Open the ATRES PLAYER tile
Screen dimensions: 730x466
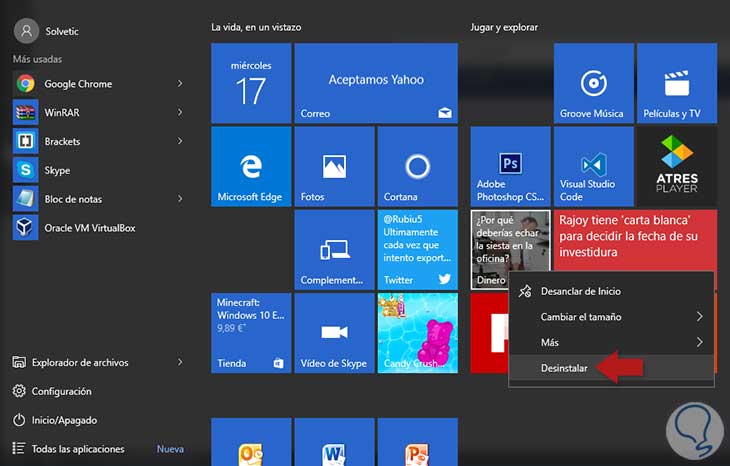point(677,167)
